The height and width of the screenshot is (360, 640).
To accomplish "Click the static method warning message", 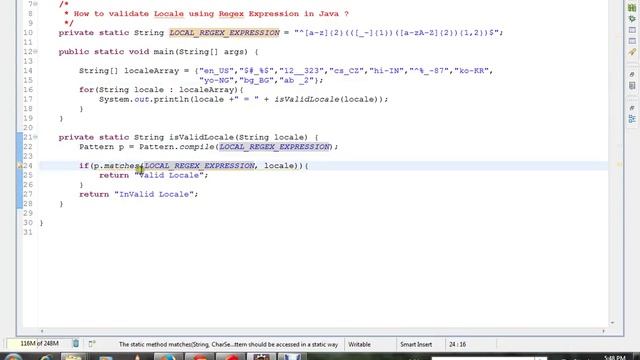I will [228, 344].
